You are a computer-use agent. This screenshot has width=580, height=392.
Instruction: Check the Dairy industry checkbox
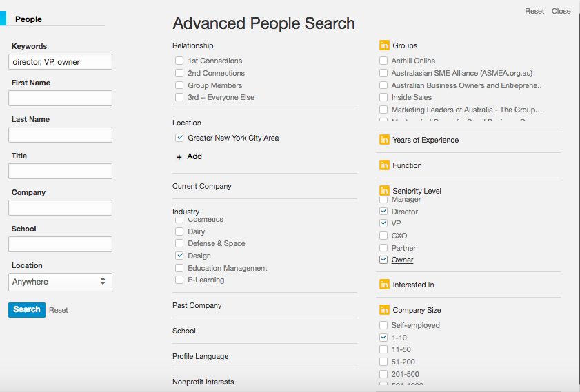click(179, 231)
